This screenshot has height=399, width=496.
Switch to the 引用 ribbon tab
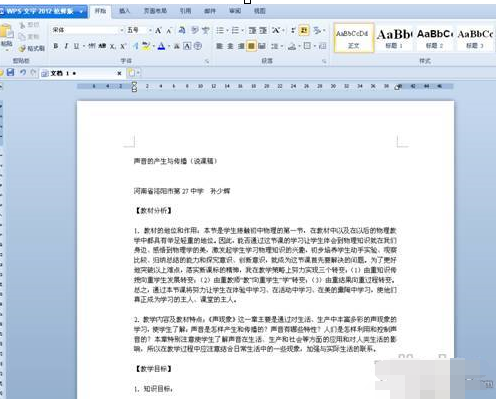(186, 11)
